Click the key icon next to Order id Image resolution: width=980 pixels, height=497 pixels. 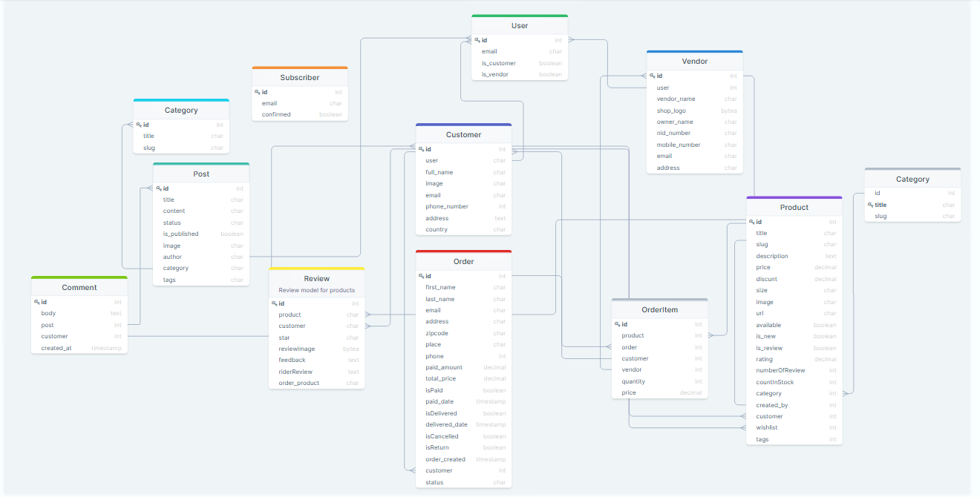421,276
